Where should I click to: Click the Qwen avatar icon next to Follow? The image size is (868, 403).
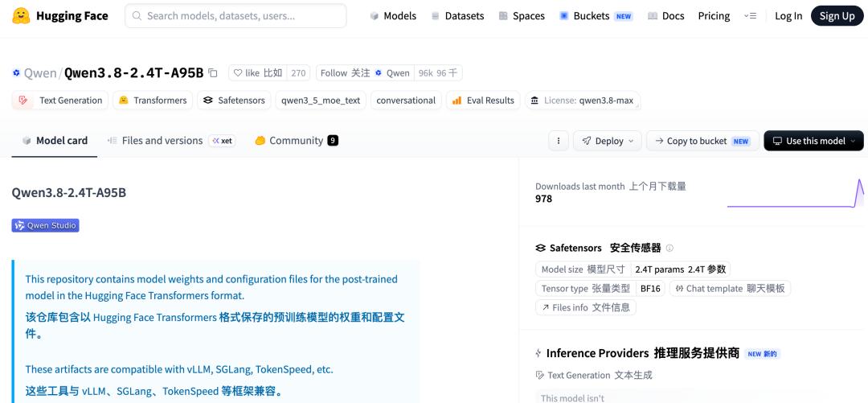(379, 72)
